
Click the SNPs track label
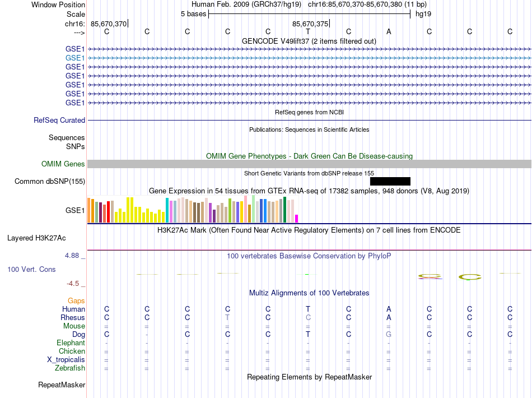coord(76,146)
